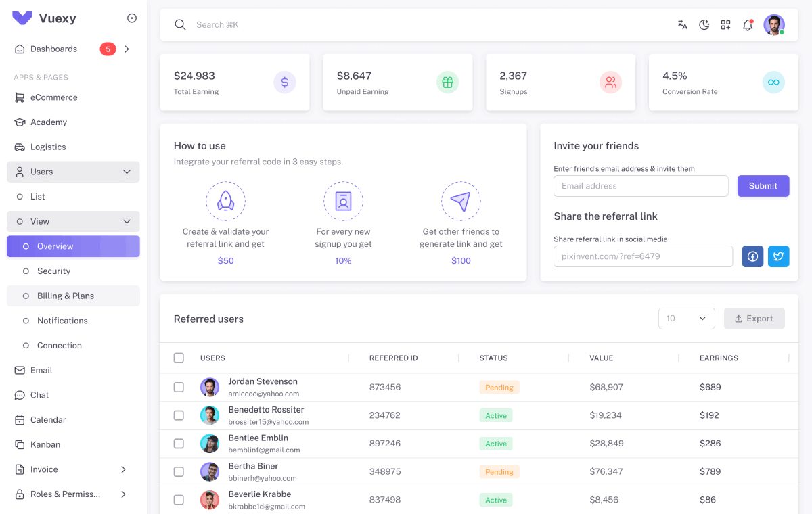This screenshot has width=812, height=514.
Task: Check the row checkbox for Bertha Biner
Action: click(179, 471)
